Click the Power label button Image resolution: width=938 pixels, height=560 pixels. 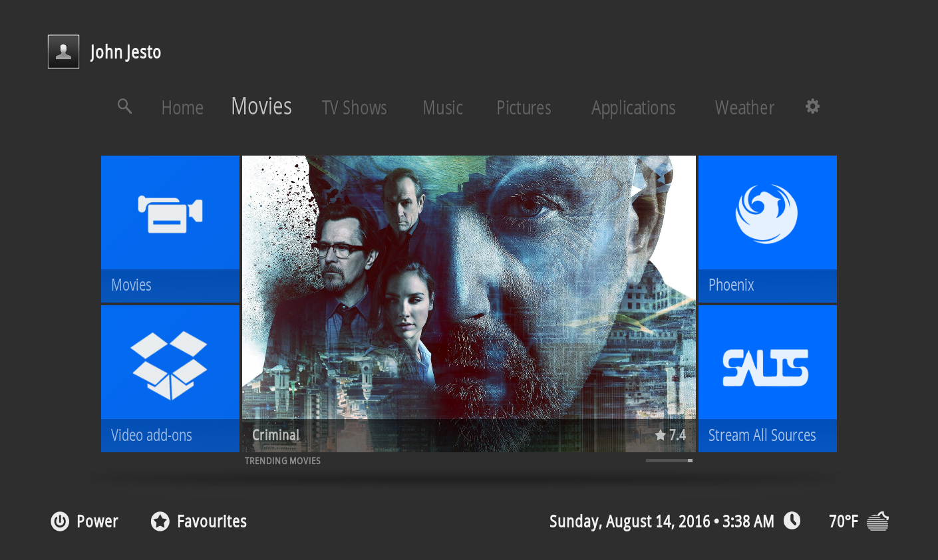(x=97, y=521)
